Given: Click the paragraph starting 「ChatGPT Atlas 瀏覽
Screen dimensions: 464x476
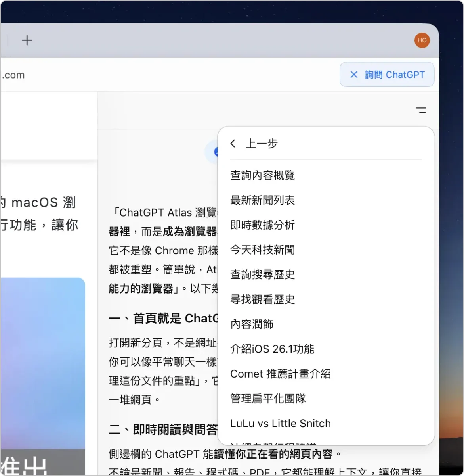Looking at the screenshot, I should point(163,251).
